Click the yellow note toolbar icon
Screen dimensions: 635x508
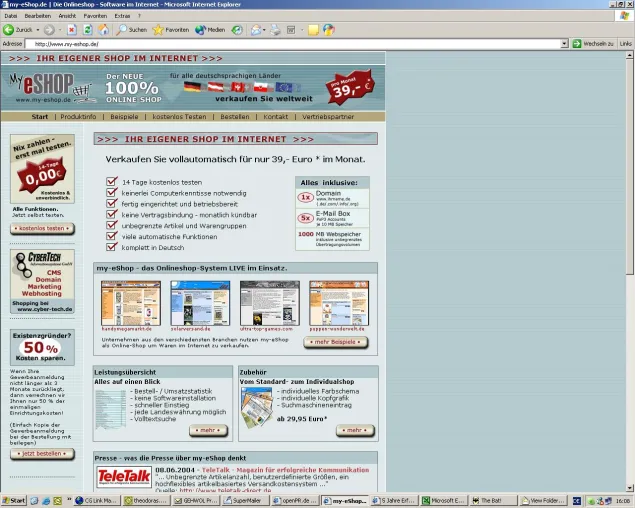coord(313,30)
